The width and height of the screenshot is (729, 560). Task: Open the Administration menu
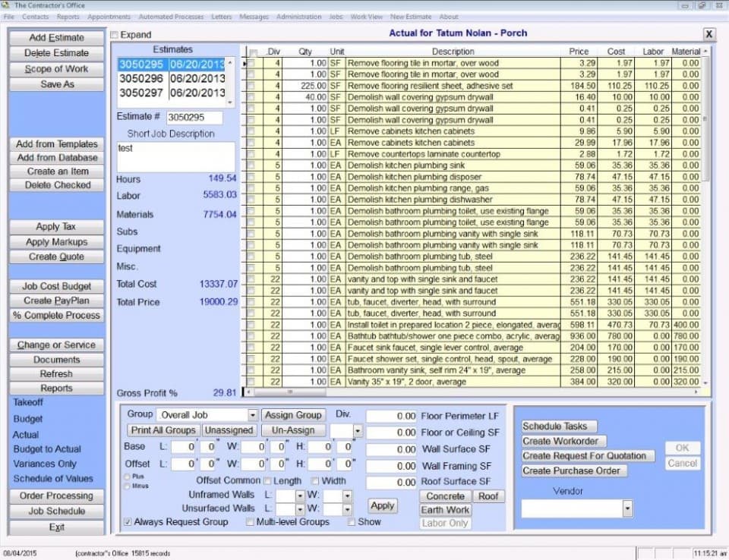pos(298,17)
